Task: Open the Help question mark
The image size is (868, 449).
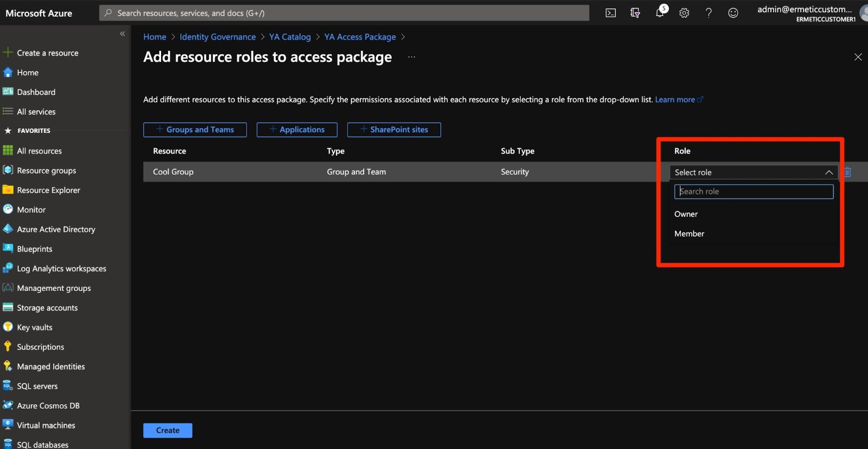Action: [x=709, y=13]
